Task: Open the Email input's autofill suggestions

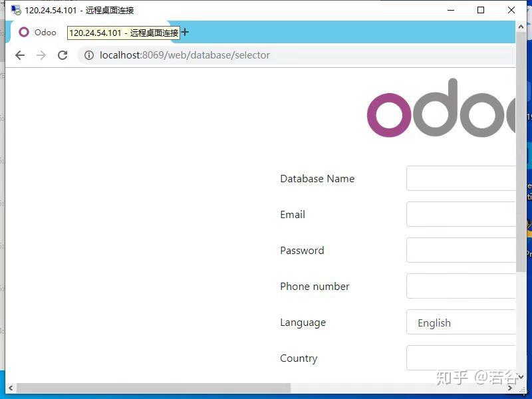Action: [x=460, y=214]
